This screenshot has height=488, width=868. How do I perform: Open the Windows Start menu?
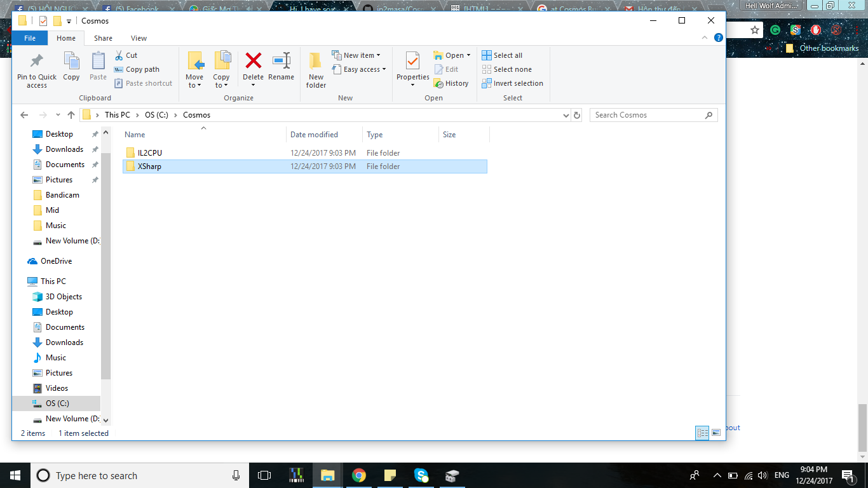click(x=15, y=475)
